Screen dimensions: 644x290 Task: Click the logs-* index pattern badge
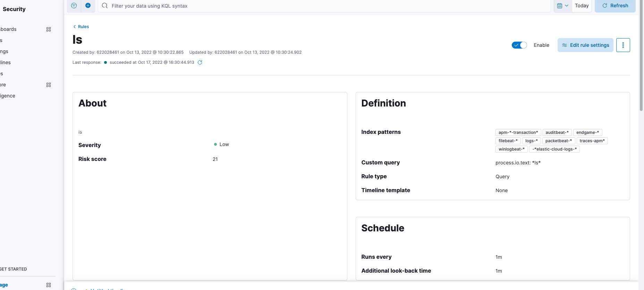tap(531, 141)
